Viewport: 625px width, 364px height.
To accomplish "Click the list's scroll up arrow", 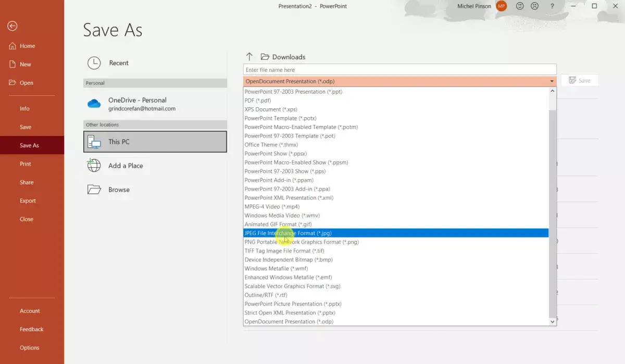I will [553, 92].
